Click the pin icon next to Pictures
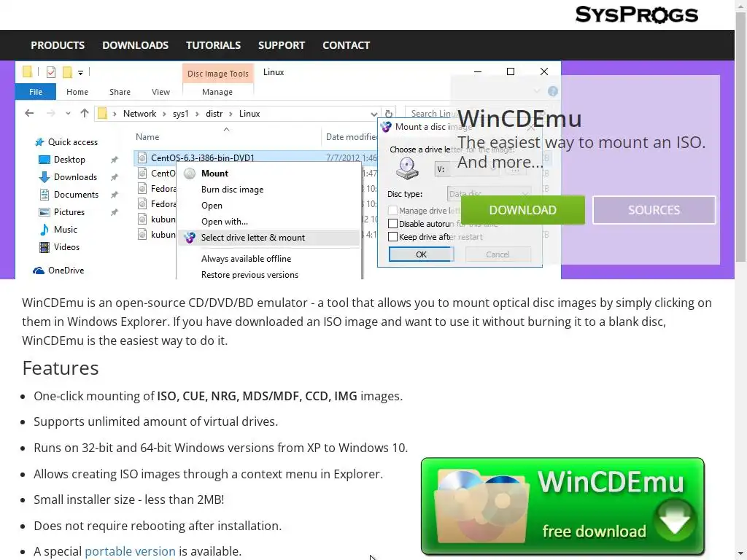The width and height of the screenshot is (747, 560). (115, 212)
